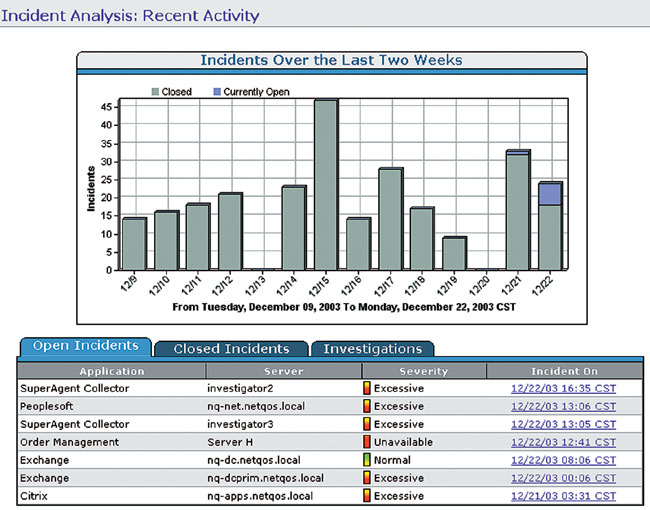
Task: Click the Closed legend swatch in chart
Action: [x=154, y=91]
